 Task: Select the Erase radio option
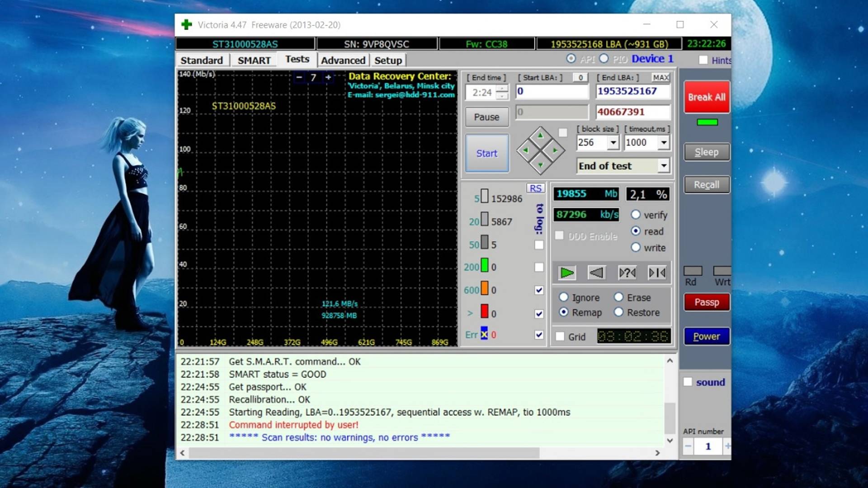tap(619, 297)
